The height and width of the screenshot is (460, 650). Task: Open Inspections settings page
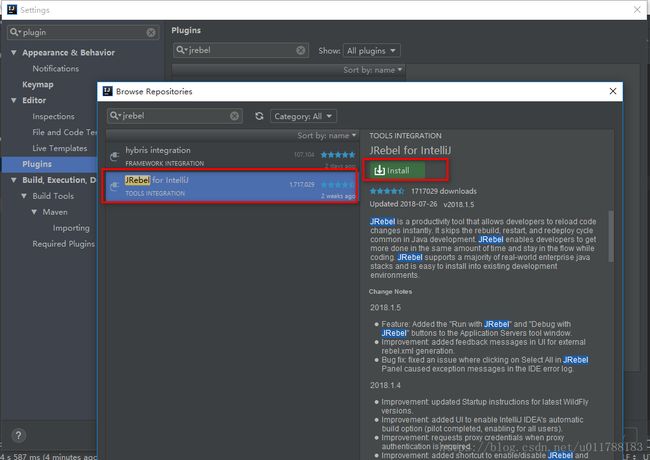[x=53, y=116]
